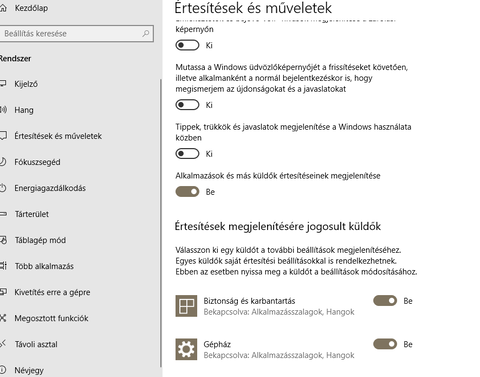Open Fókuszsegéd settings
Viewport: 480px width, 377px height.
[x=37, y=162]
